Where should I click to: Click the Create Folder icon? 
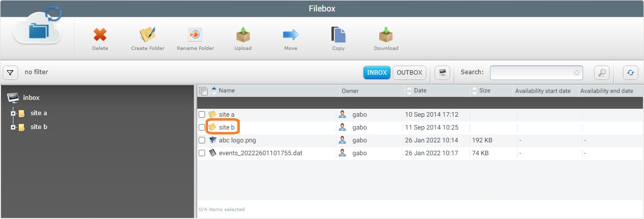click(x=148, y=35)
